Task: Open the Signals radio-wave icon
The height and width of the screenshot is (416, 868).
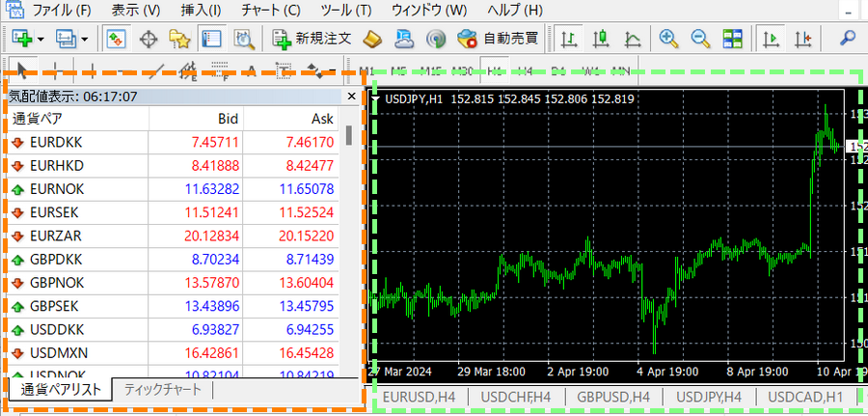Action: 436,39
